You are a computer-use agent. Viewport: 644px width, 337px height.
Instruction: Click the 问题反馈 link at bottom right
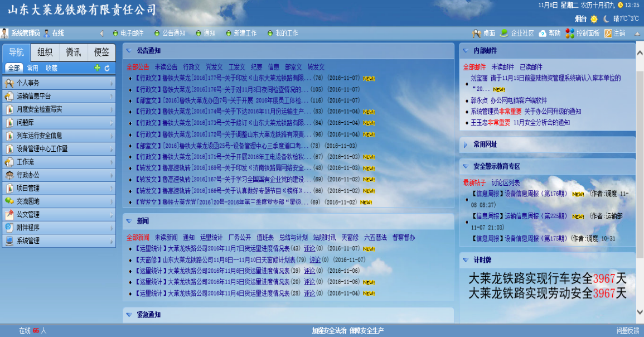[627, 331]
